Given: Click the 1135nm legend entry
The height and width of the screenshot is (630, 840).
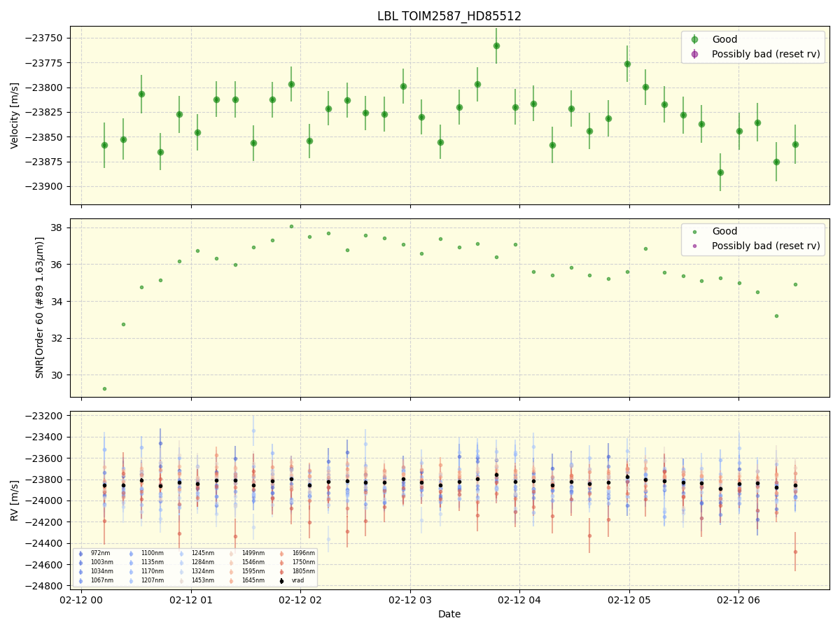Looking at the screenshot, I should coord(144,563).
